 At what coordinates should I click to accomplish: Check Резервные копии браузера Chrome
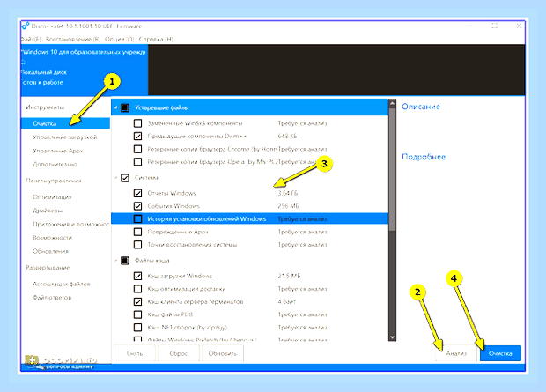[138, 149]
